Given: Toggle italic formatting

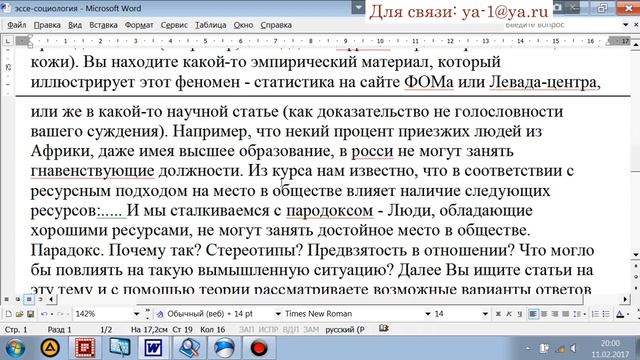Looking at the screenshot, I should (x=509, y=314).
